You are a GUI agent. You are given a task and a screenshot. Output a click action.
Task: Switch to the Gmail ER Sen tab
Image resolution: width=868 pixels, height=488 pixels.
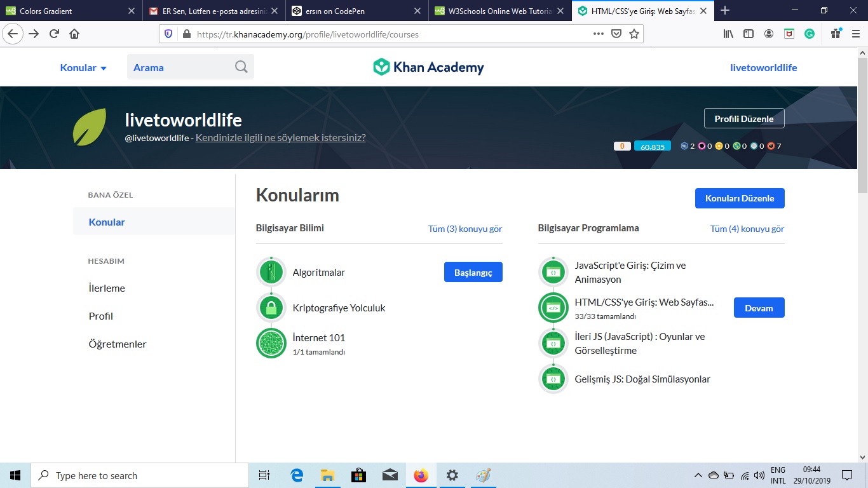point(214,11)
